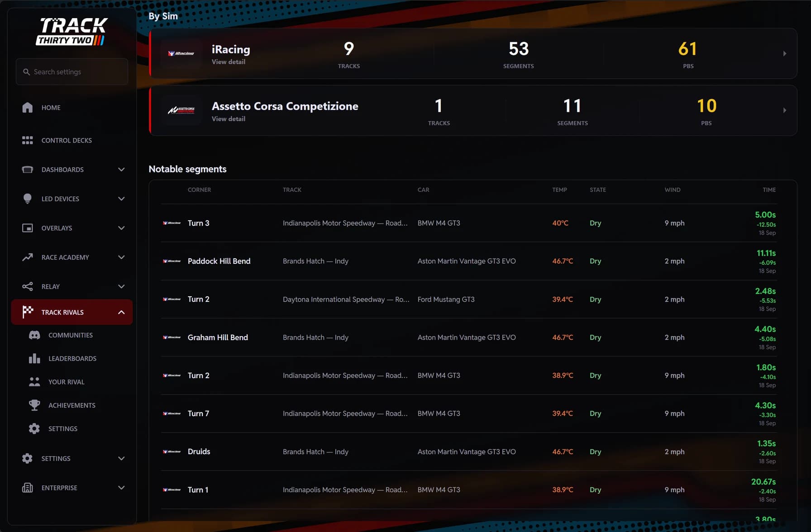Viewport: 811px width, 532px height.
Task: Go to Leaderboards submenu item
Action: point(72,358)
